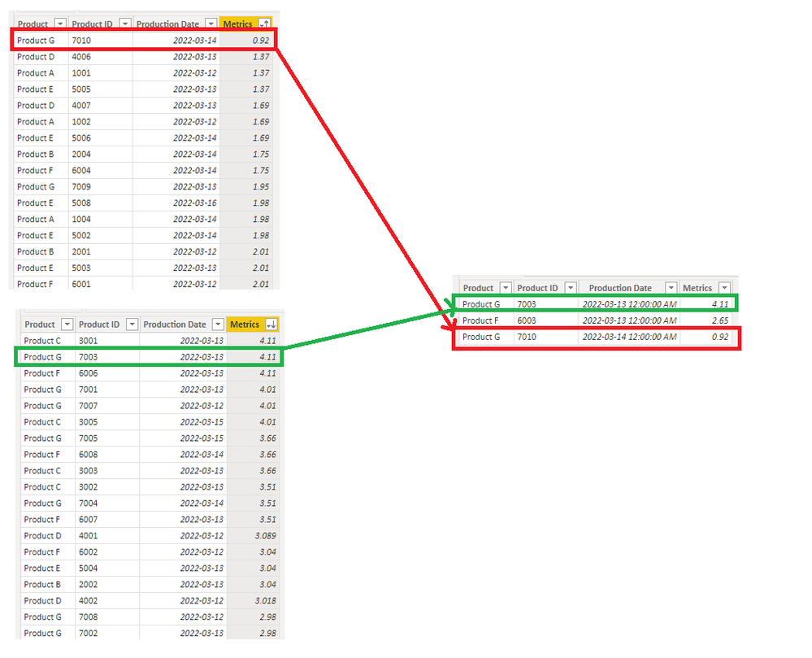Click Product ID cell 3003
Screen dimensions: 812x658
[88, 470]
